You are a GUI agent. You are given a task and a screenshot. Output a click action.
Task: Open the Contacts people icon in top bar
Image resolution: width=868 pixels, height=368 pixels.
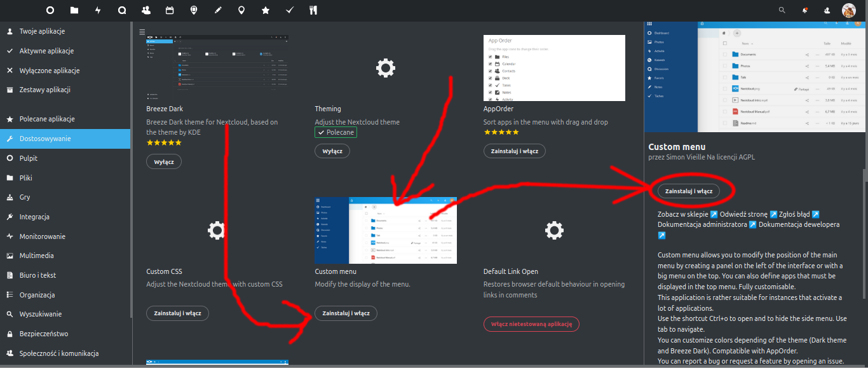click(146, 10)
